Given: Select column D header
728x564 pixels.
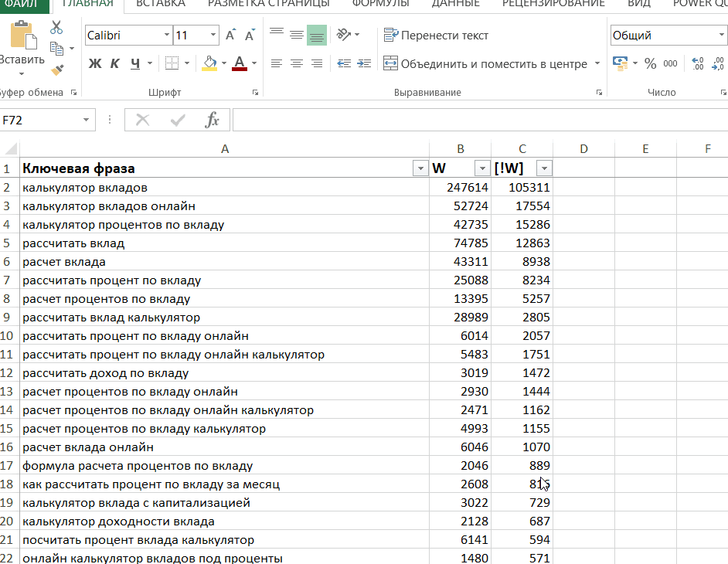Looking at the screenshot, I should pos(583,148).
